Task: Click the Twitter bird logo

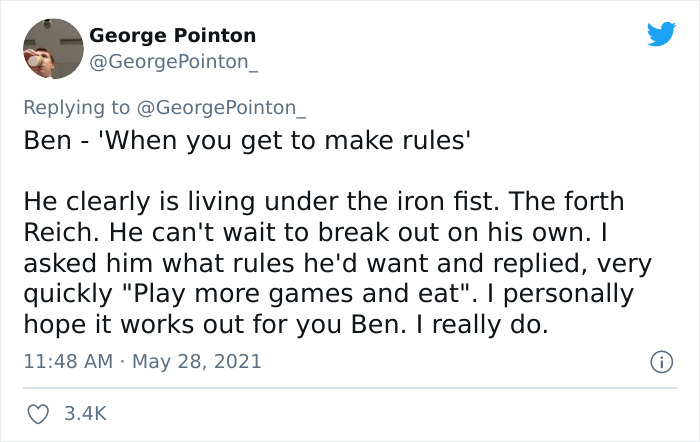Action: (x=661, y=35)
